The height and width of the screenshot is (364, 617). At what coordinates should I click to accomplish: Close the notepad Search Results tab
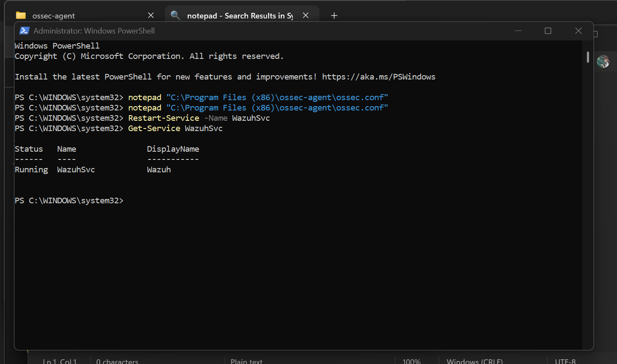(x=306, y=15)
